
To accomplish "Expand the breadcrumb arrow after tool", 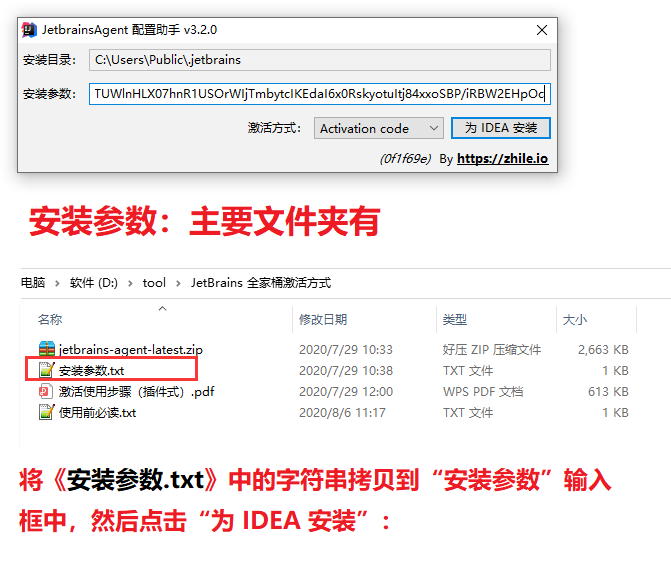I will 178,283.
